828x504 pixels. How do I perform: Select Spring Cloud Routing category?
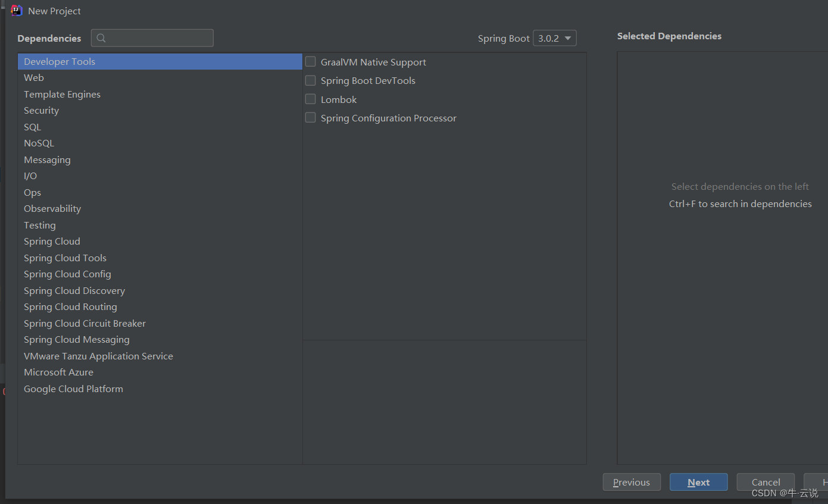160,307
